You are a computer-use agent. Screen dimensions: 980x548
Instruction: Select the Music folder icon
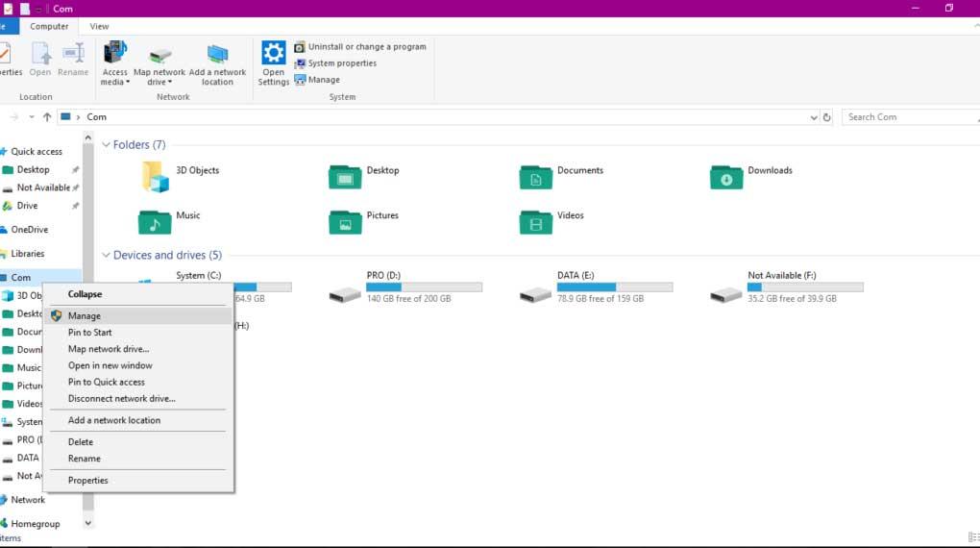pyautogui.click(x=155, y=222)
